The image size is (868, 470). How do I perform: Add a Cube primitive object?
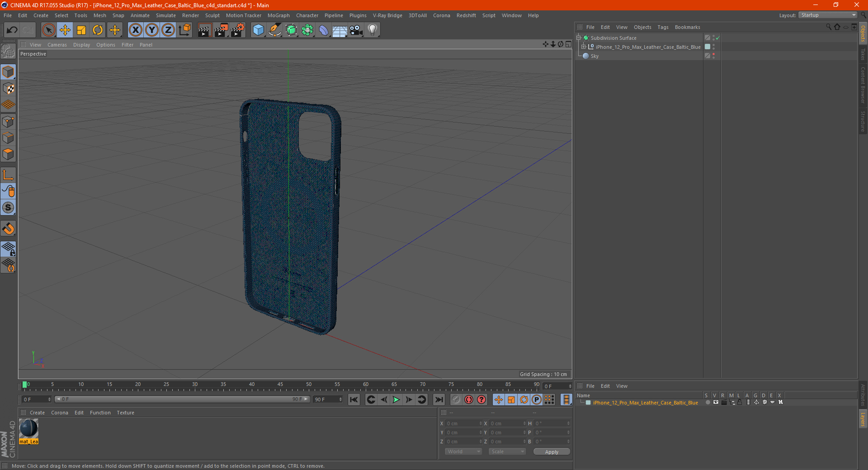pos(258,30)
